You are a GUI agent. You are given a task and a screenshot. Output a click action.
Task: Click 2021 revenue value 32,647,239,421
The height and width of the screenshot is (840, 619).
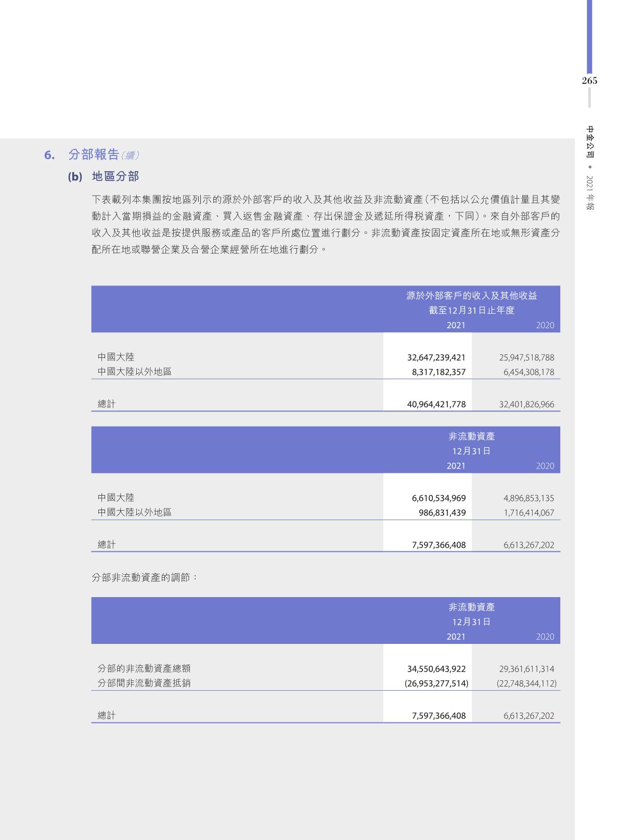tap(436, 358)
